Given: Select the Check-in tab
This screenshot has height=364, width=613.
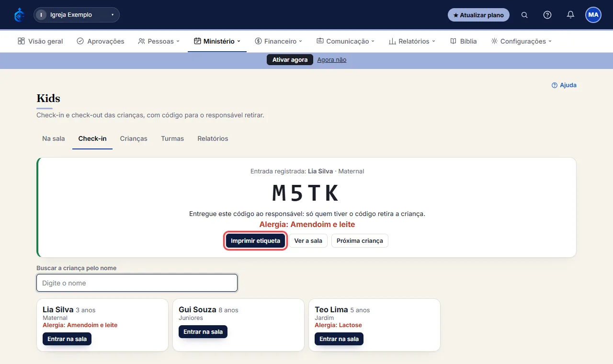Looking at the screenshot, I should pos(92,138).
